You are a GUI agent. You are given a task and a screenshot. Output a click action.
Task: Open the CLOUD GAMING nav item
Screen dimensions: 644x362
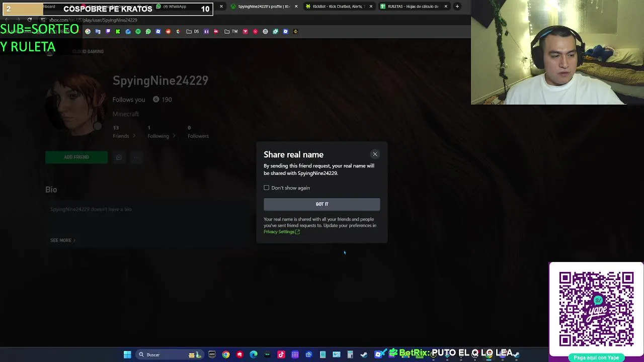tap(88, 51)
